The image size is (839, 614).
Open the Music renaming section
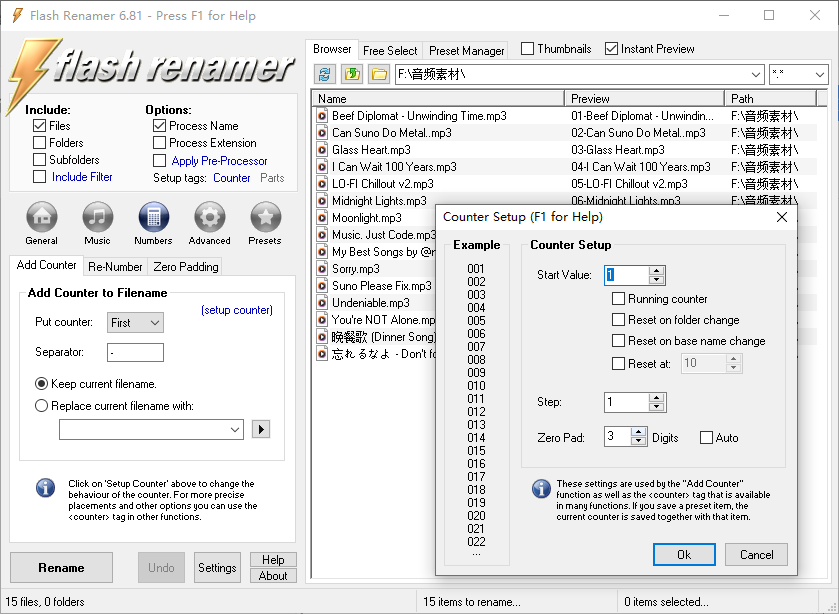tap(97, 223)
